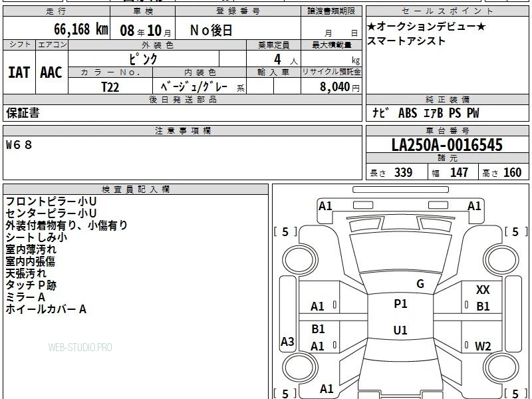Click the 輸入車 header
The image size is (532, 399).
(273, 72)
